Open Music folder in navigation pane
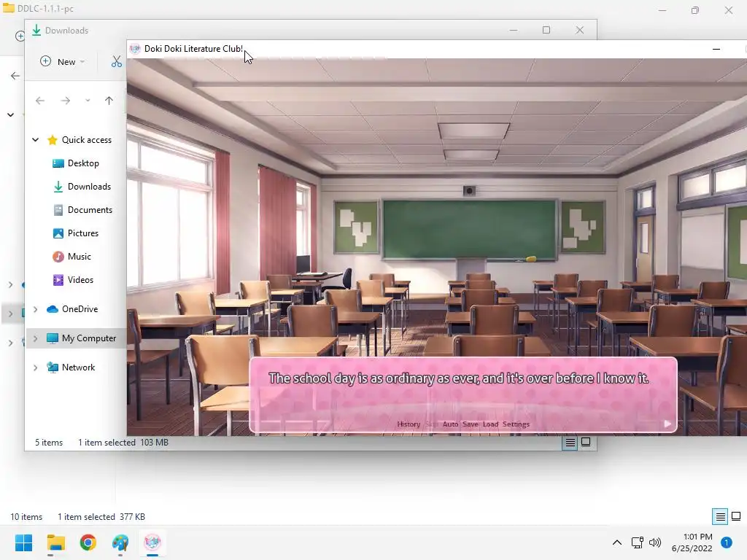This screenshot has height=560, width=747. 72,256
